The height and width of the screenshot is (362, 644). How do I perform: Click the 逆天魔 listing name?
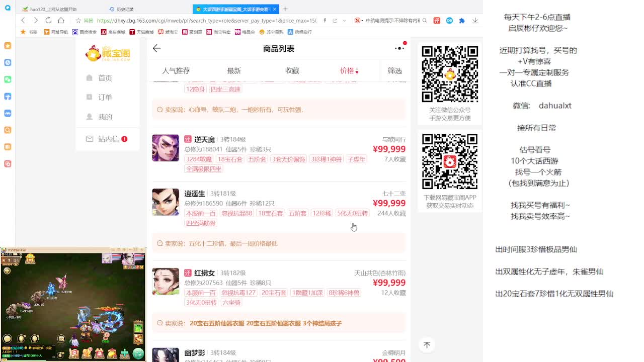pyautogui.click(x=204, y=139)
